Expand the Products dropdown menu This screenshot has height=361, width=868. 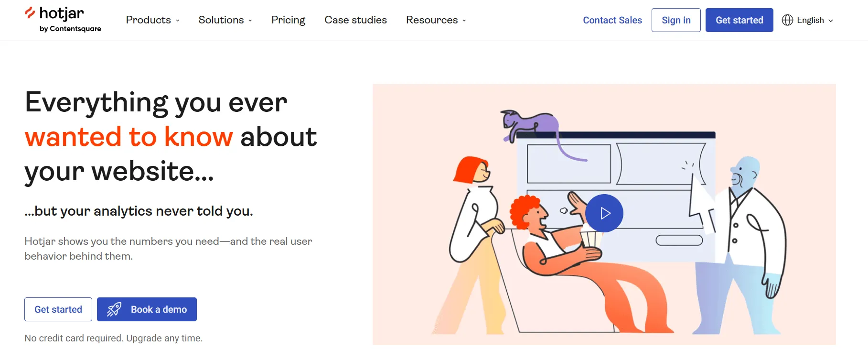[153, 20]
